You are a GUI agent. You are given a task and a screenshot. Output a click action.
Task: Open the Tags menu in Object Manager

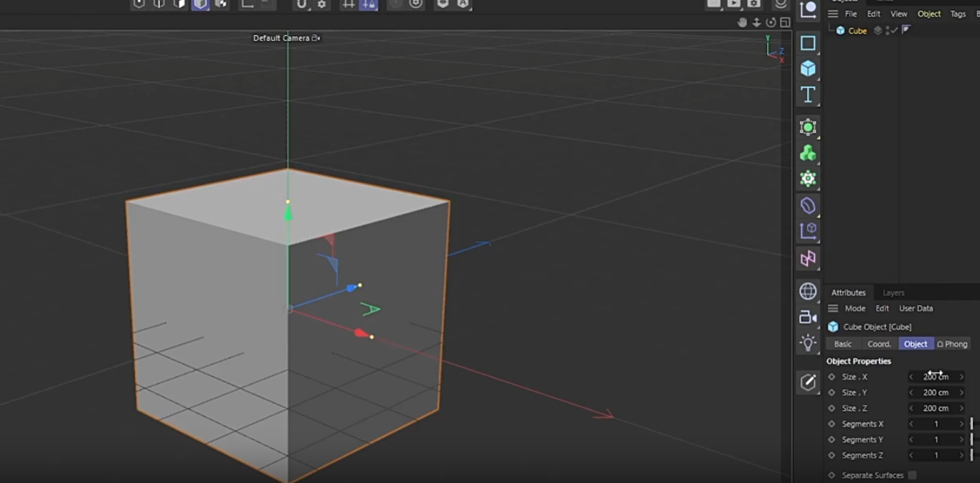pos(958,14)
